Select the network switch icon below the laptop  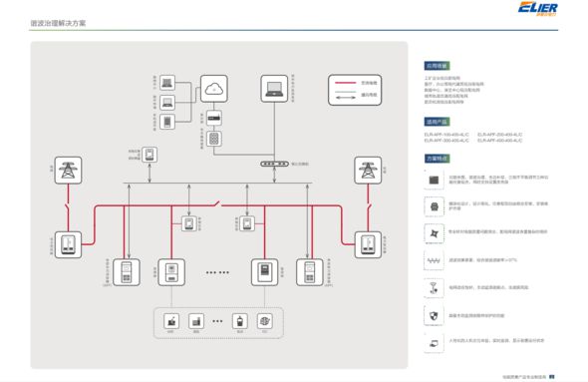tap(274, 164)
